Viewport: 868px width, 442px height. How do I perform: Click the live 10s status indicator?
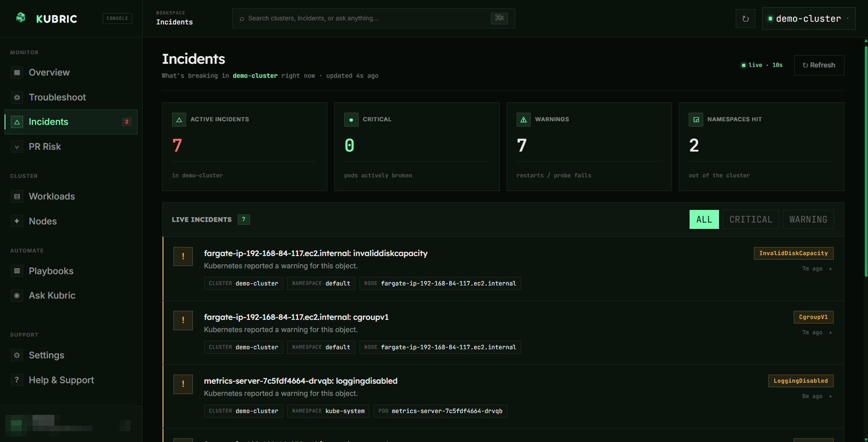point(762,65)
